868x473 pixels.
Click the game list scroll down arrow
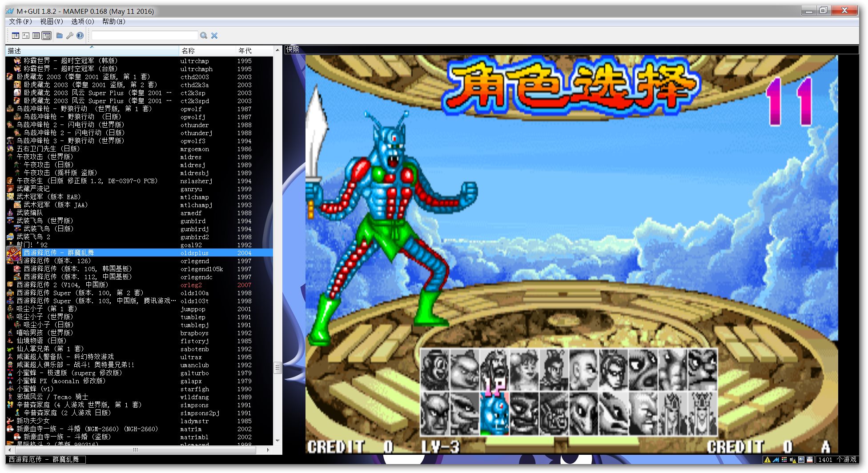pyautogui.click(x=277, y=441)
